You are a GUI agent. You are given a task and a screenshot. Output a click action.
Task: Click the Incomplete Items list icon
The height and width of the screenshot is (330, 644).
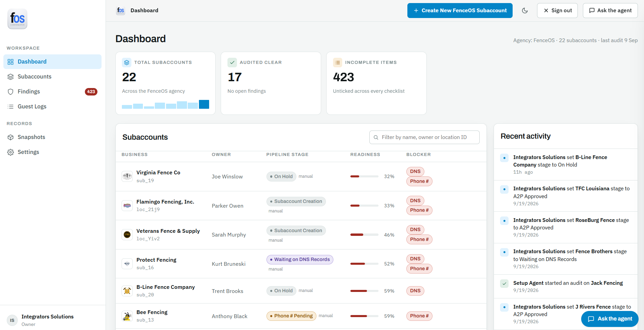[x=337, y=63]
